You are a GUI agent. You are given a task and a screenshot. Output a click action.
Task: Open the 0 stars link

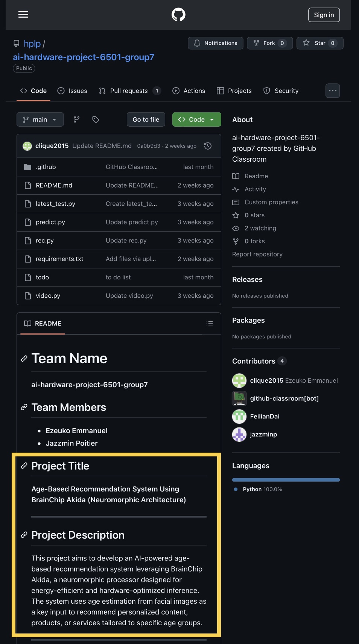248,215
